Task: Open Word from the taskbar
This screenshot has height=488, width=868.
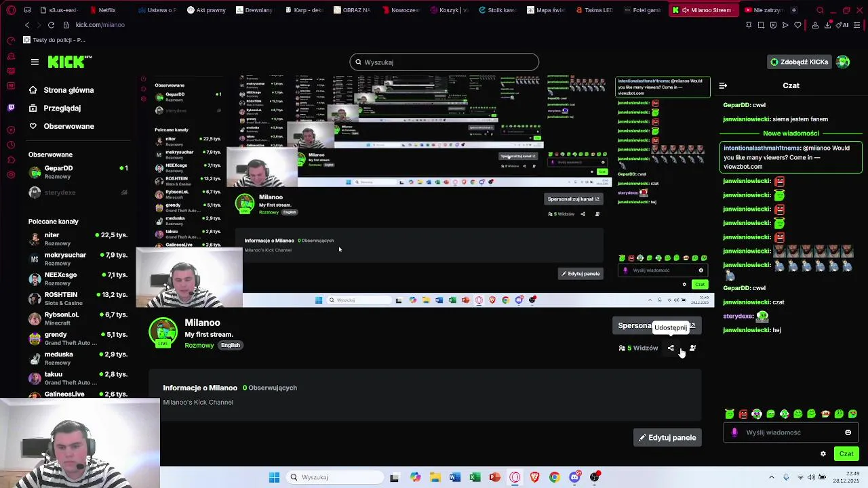Action: [x=455, y=477]
